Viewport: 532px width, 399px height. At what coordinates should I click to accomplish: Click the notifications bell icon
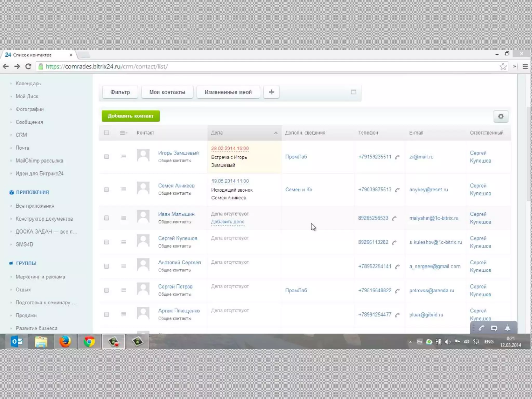(507, 328)
